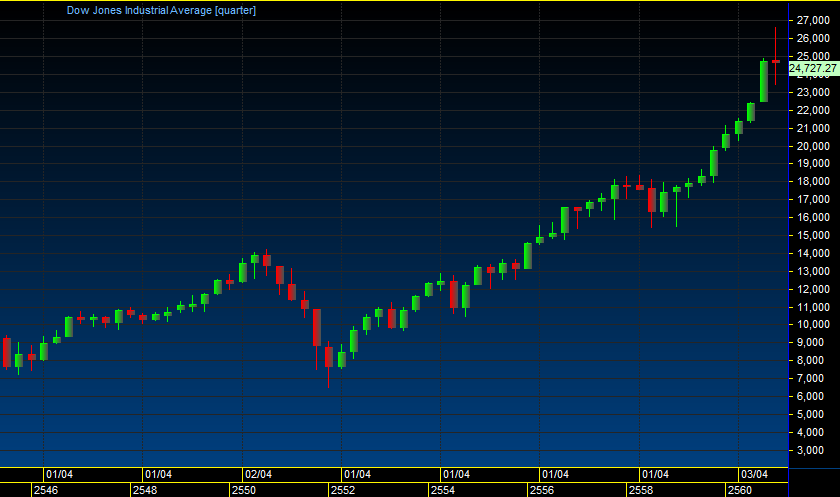Viewport: 840px width, 497px height.
Task: Click the 23,000 price axis label
Action: (x=813, y=92)
